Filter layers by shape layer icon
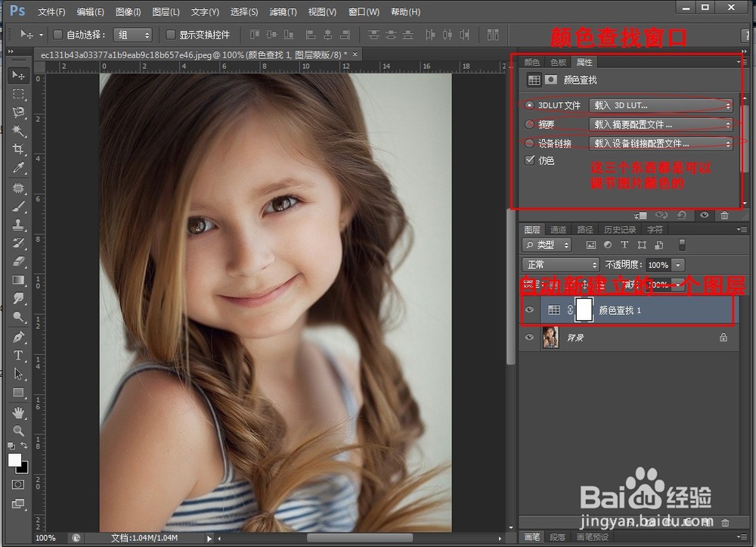 (x=642, y=245)
